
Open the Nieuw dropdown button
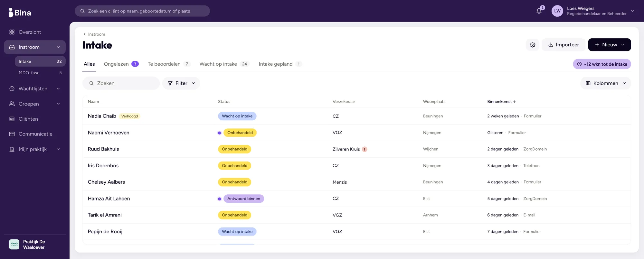[x=610, y=45]
